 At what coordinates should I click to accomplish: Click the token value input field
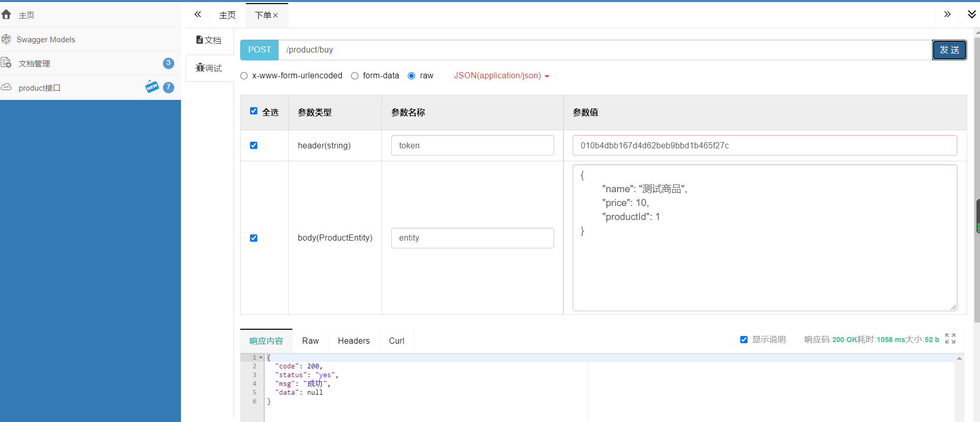tap(765, 145)
